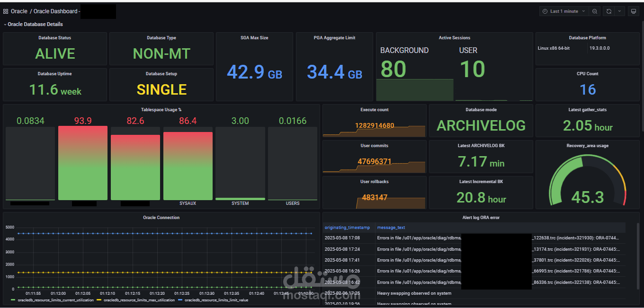The width and height of the screenshot is (644, 308).
Task: Click the Oracle Connection panel title
Action: coord(161,218)
